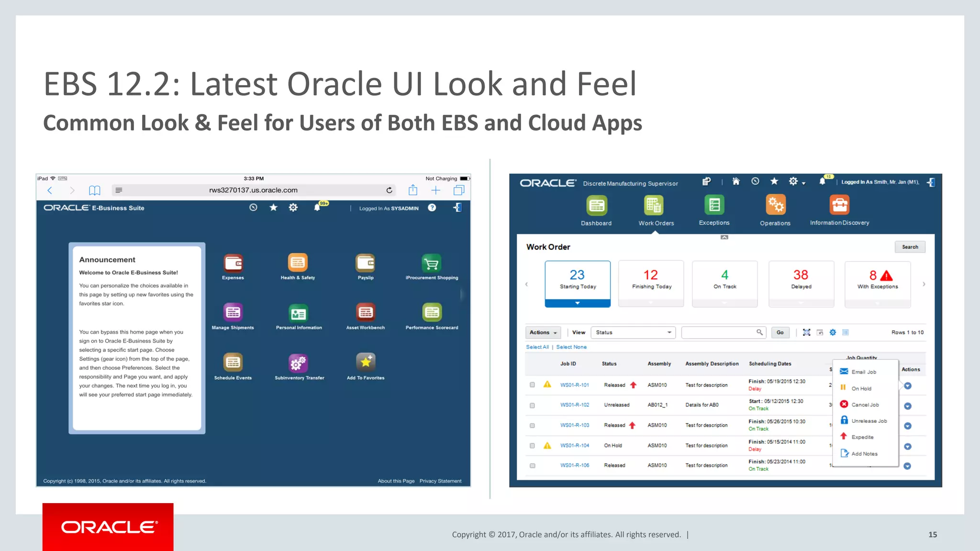Viewport: 980px width, 551px height.
Task: Click the Work Order Search button
Action: (910, 247)
